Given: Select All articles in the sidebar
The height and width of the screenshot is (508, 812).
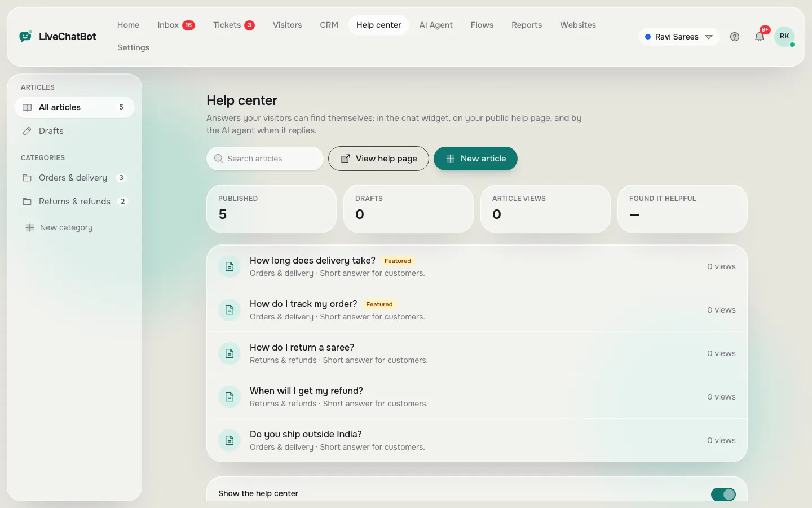Looking at the screenshot, I should coord(74,107).
